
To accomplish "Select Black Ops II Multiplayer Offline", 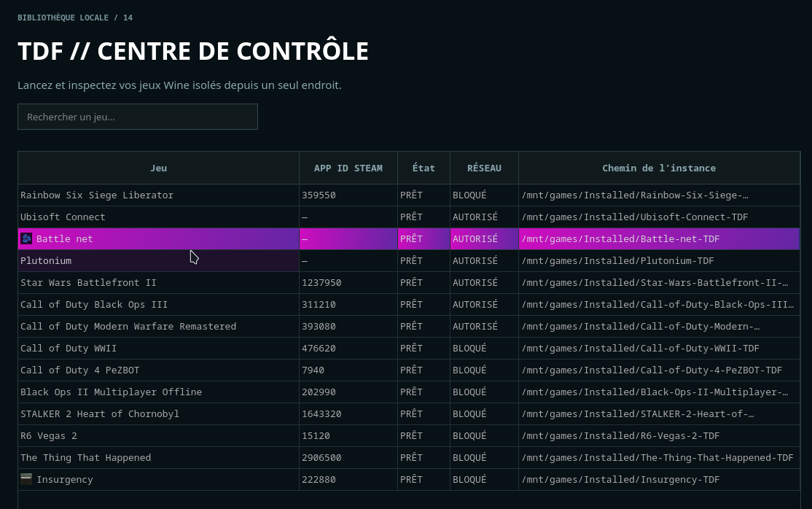I will point(111,392).
